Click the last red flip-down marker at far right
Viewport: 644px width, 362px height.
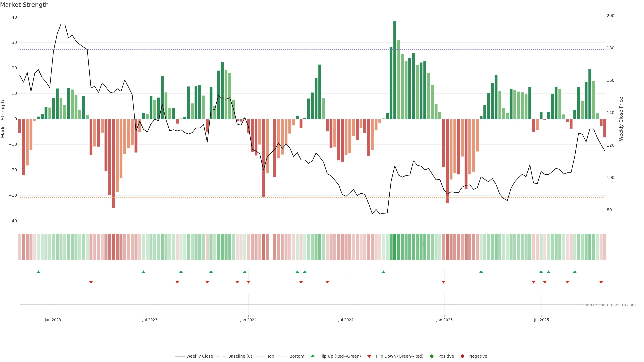click(601, 282)
